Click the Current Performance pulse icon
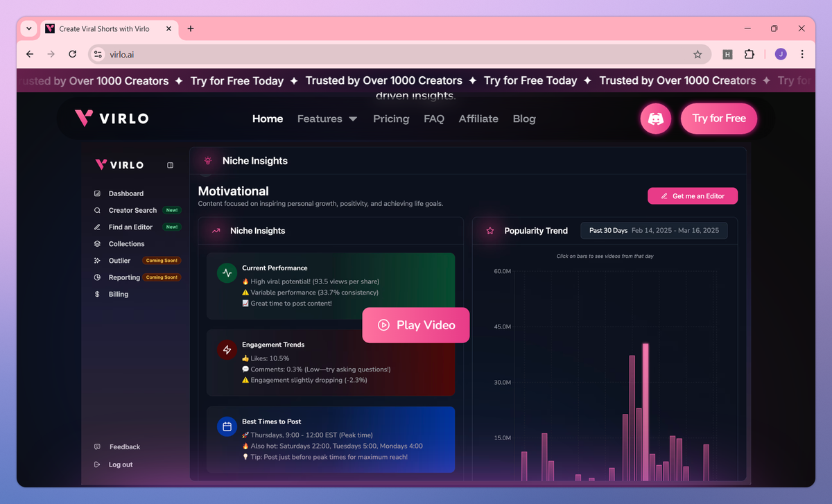Screen dimensions: 832x504 (227, 273)
